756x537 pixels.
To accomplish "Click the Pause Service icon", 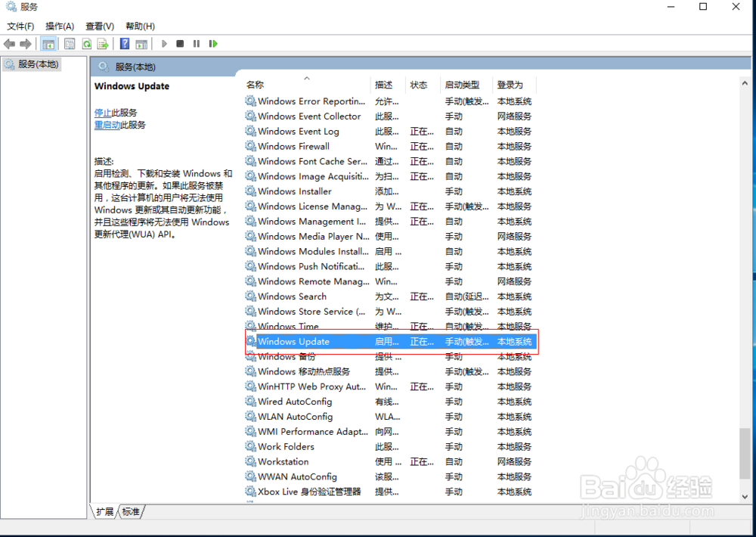I will [x=197, y=44].
